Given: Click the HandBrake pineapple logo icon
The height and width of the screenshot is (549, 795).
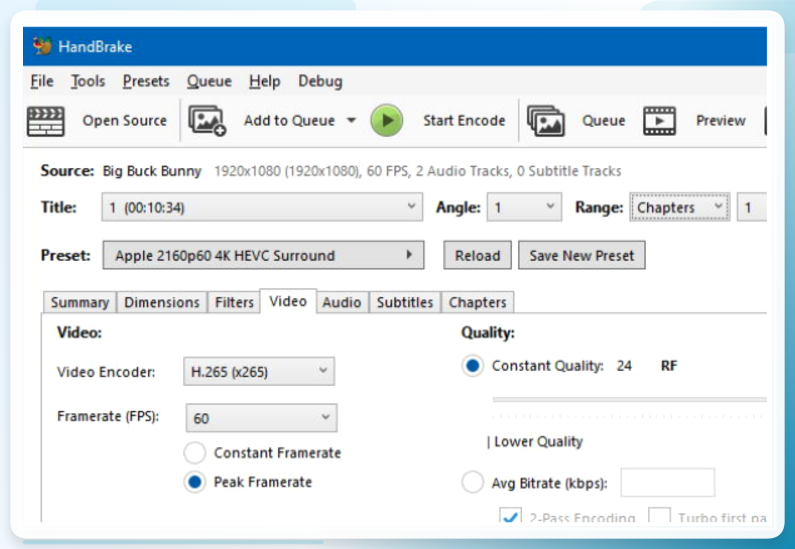Looking at the screenshot, I should (x=42, y=46).
